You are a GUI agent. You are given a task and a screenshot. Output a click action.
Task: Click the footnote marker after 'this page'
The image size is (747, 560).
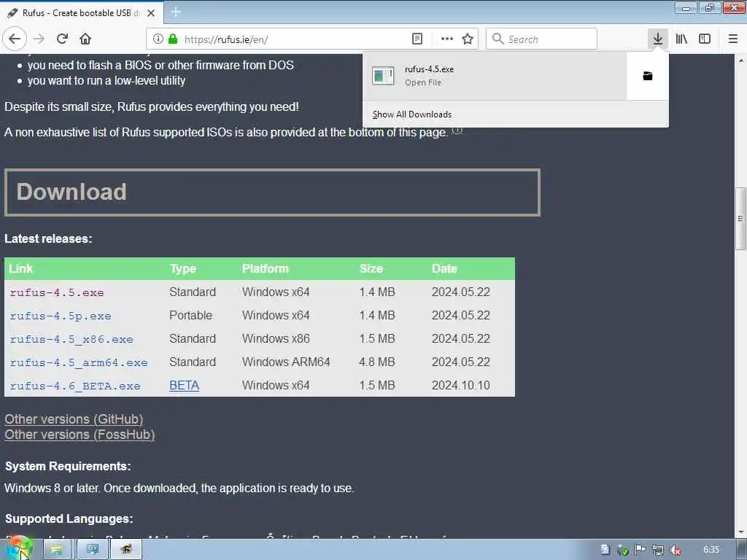click(457, 129)
